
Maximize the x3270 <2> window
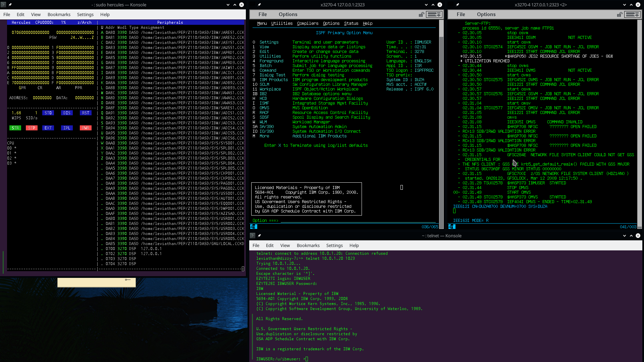[631, 5]
